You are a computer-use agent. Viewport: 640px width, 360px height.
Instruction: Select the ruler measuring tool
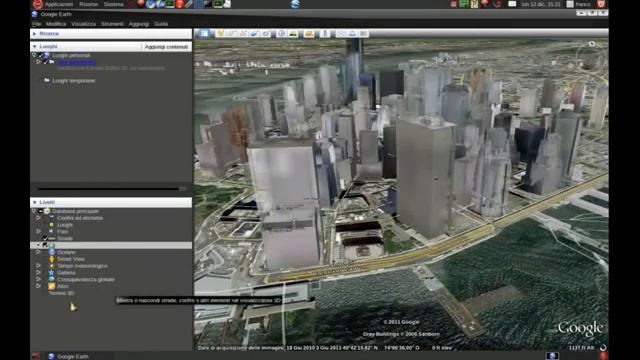tap(324, 33)
